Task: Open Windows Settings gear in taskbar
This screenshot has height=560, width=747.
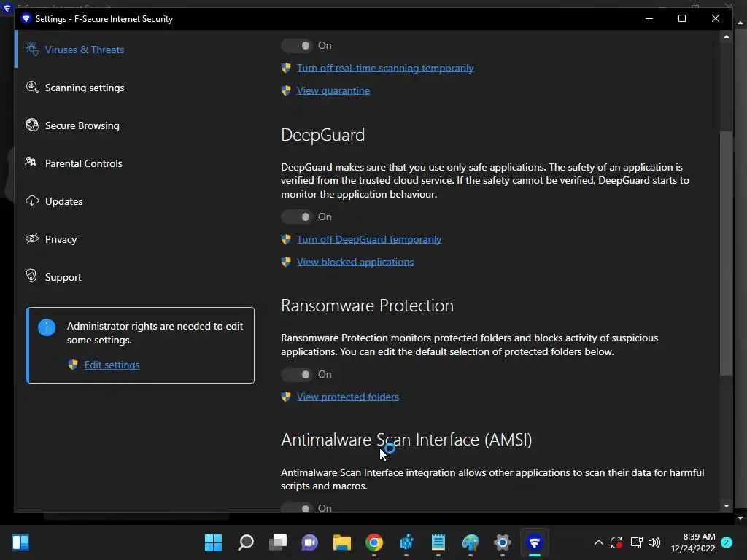Action: pos(502,542)
